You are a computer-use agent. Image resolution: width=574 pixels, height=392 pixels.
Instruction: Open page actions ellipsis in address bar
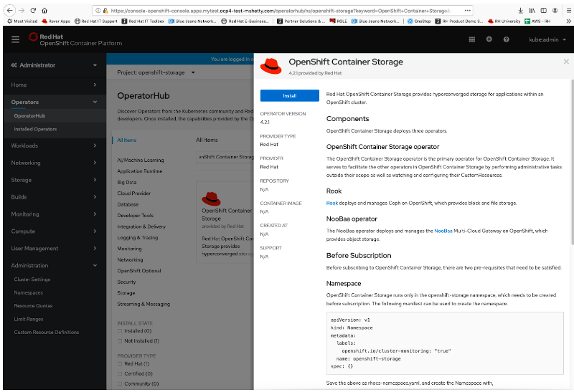click(468, 11)
